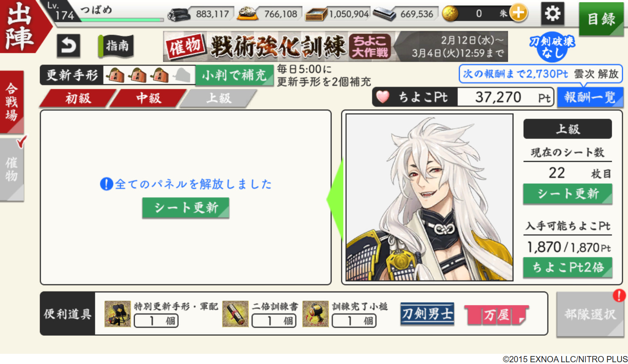The image size is (628, 364).
Task: Select the 特別更新手形・軍配 item icon
Action: [118, 314]
